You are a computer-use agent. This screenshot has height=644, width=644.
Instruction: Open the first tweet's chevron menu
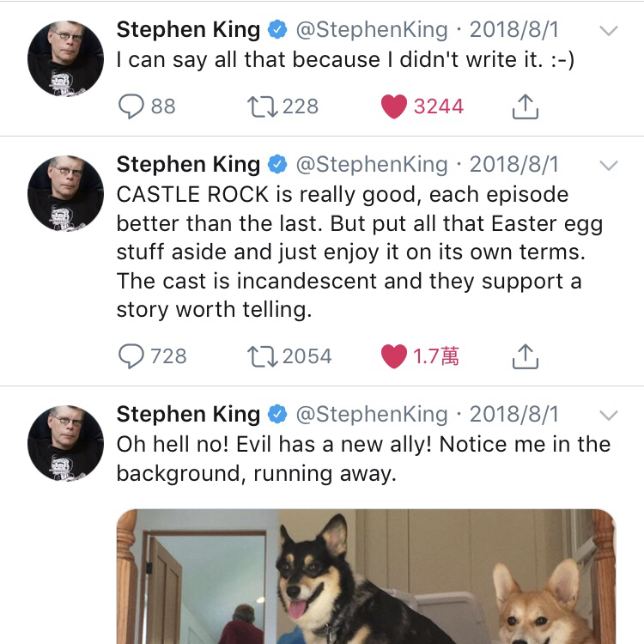(608, 30)
